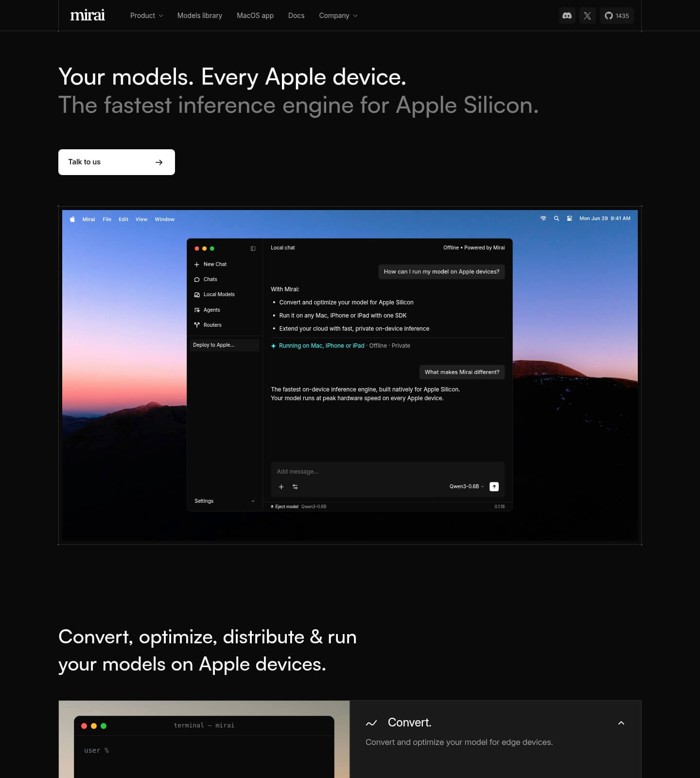Go to the mirai logo homepage

coord(87,15)
